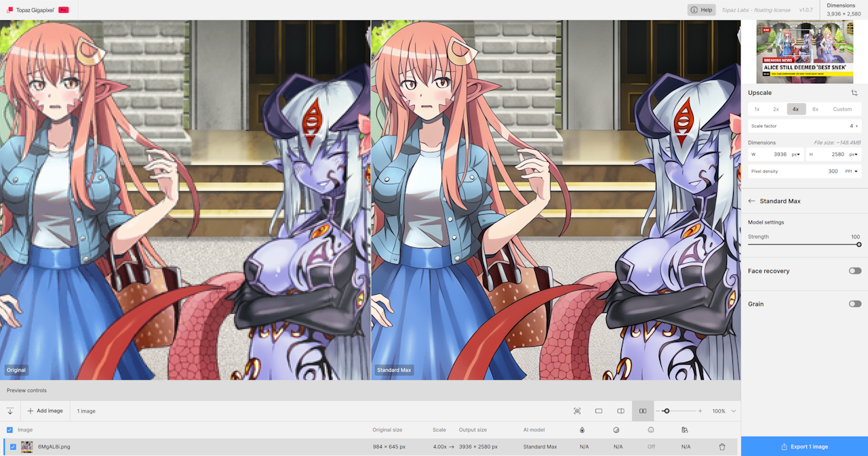Select the 6x upscale option
The image size is (868, 456).
[x=815, y=109]
